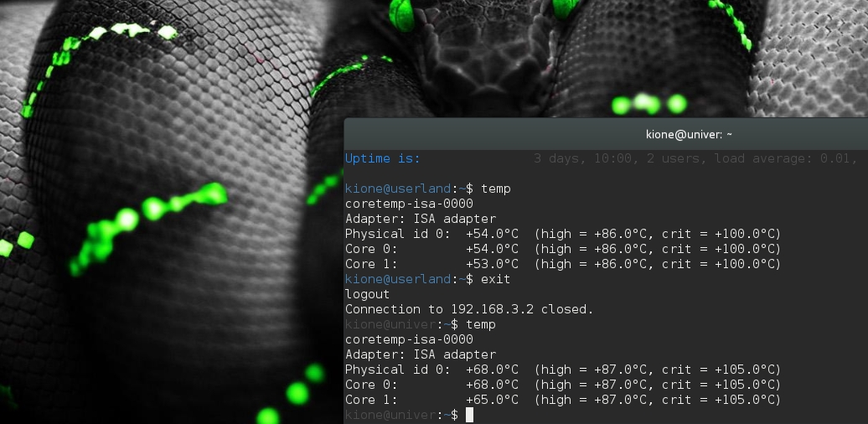This screenshot has height=424, width=868.
Task: Click the +54.0°C Physical id 0 reading
Action: coord(492,234)
